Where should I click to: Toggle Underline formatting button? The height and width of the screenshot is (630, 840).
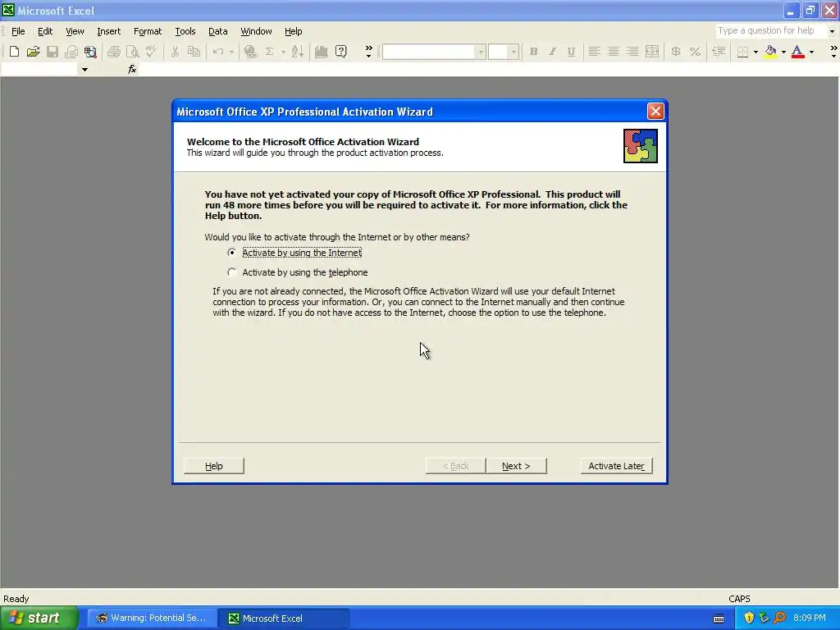pyautogui.click(x=571, y=52)
